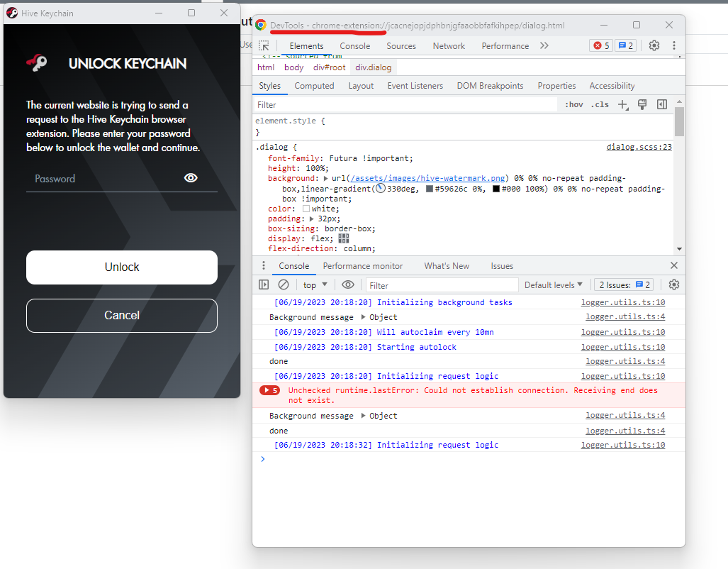Expand the background url property triangle
The width and height of the screenshot is (728, 569).
pyautogui.click(x=325, y=178)
